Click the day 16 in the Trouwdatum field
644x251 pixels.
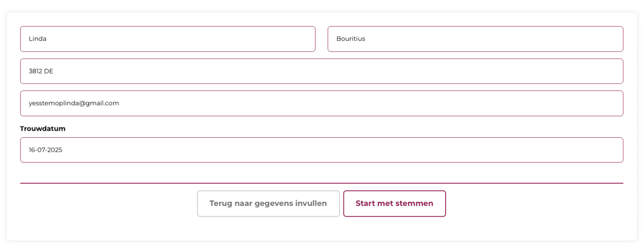[x=32, y=150]
